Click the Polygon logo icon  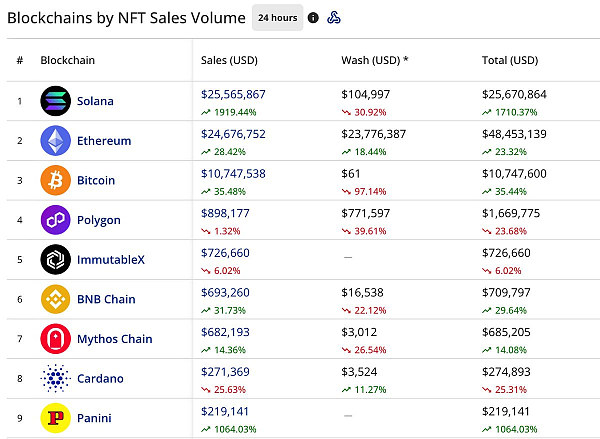point(54,220)
